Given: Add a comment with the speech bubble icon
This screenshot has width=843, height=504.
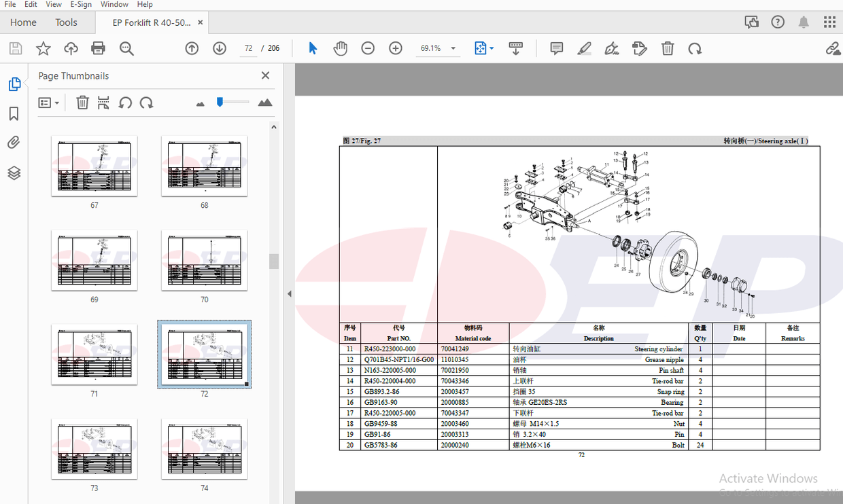Looking at the screenshot, I should 556,48.
